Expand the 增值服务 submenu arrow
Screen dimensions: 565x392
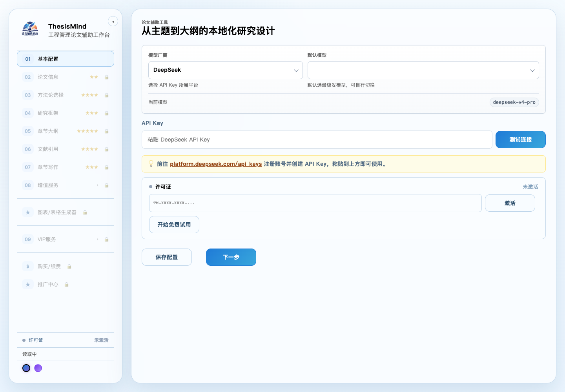[98, 185]
